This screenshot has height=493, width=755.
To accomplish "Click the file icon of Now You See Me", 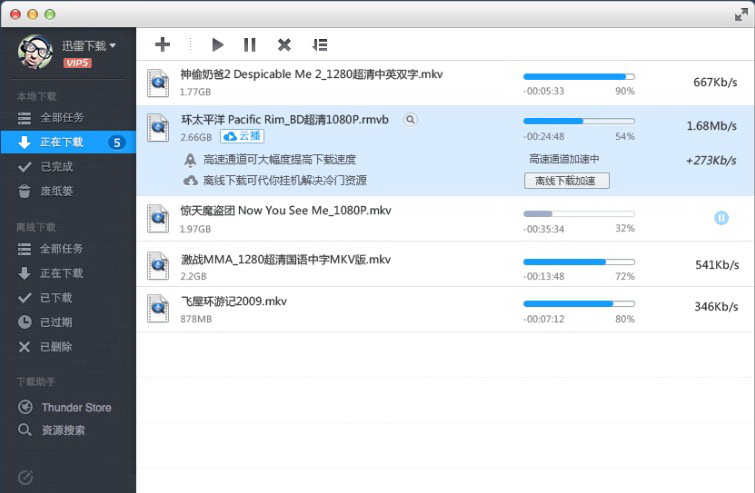I will click(158, 219).
